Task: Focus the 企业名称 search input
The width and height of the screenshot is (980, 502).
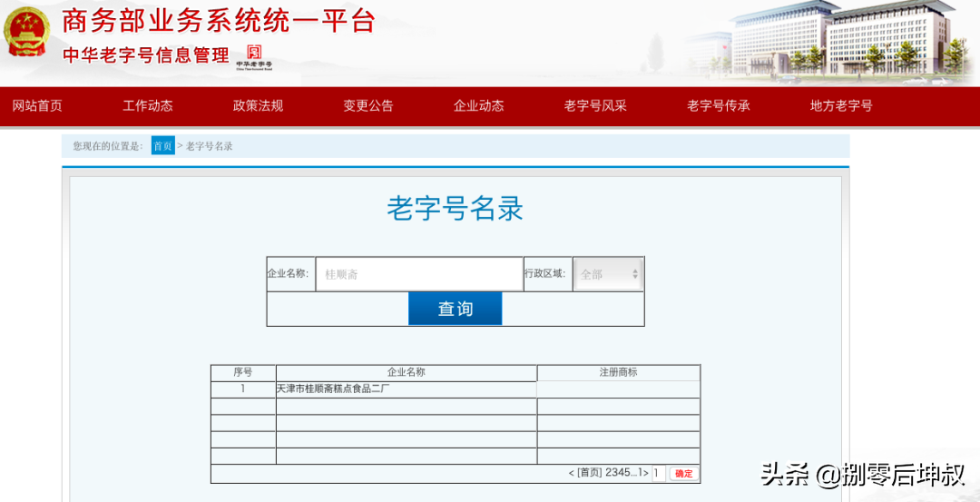Action: tap(419, 274)
